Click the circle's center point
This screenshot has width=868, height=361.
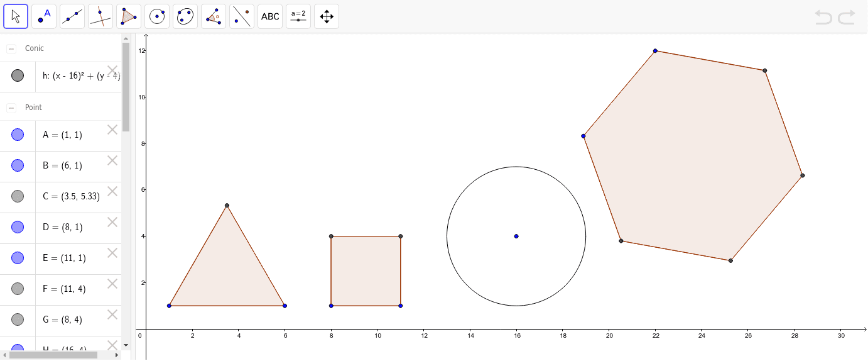pyautogui.click(x=516, y=236)
